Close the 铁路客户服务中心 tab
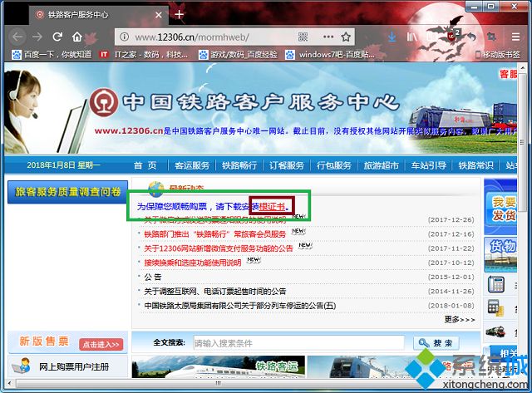This screenshot has height=393, width=532. [159, 15]
